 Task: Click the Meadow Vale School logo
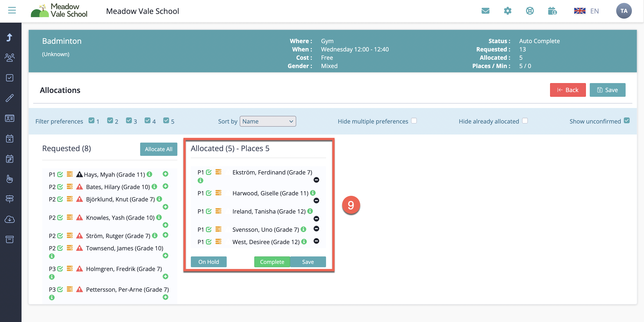coord(59,11)
